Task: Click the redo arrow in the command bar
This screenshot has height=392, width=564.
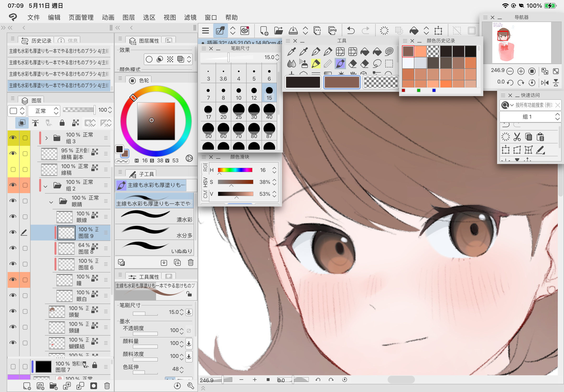Action: 366,30
